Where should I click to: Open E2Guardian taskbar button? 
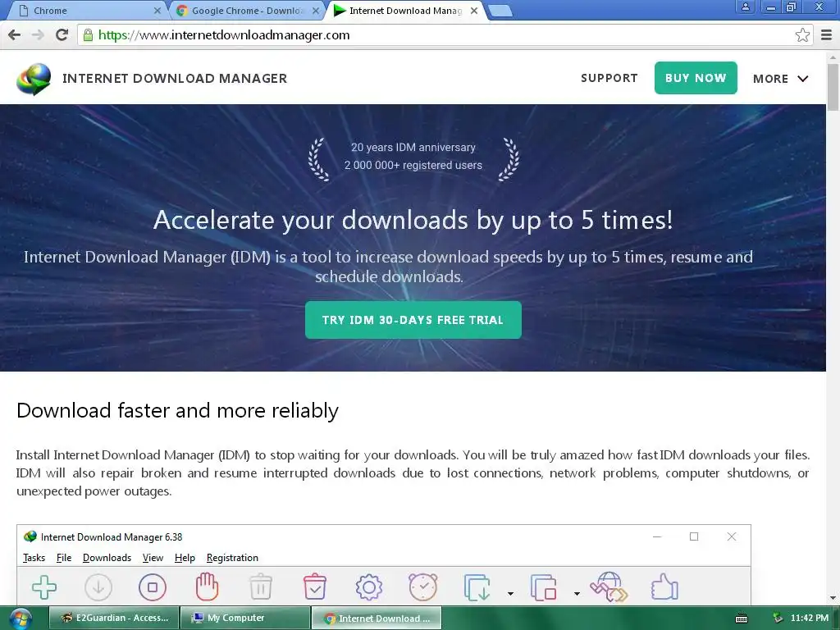115,618
